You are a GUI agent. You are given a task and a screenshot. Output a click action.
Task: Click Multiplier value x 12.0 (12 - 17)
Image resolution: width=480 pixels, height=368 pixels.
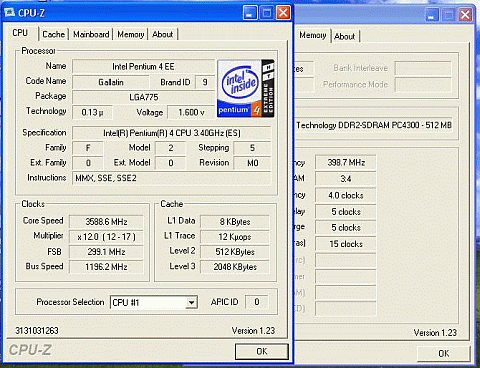[106, 237]
